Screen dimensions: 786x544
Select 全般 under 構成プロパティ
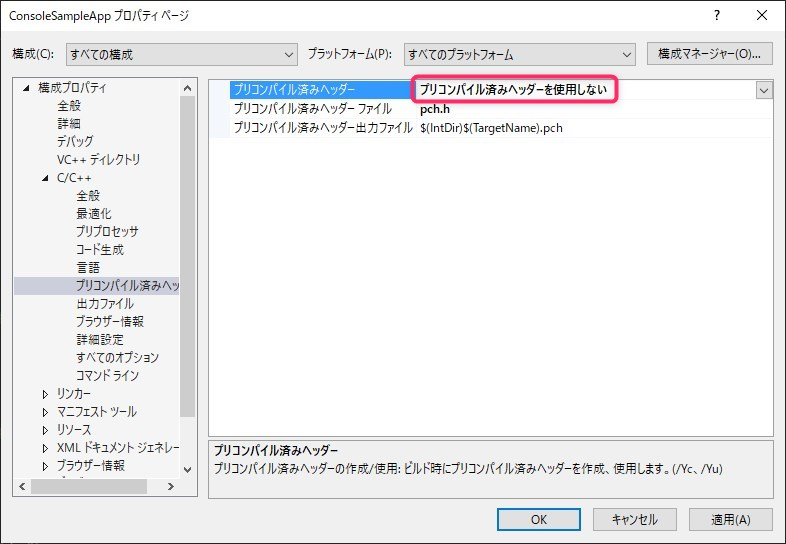[69, 106]
